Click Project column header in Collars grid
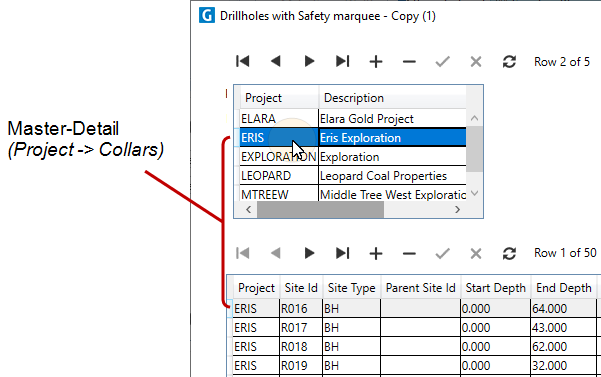Viewport: 601px width, 377px height. click(256, 288)
